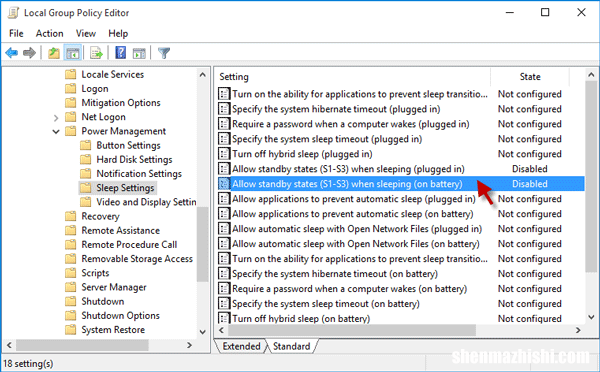Image resolution: width=600 pixels, height=372 pixels.
Task: Open the View menu
Action: click(x=85, y=34)
